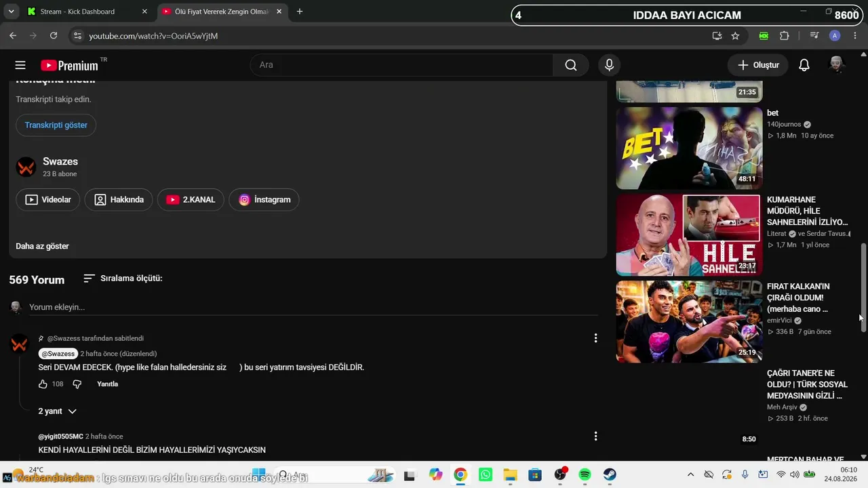868x488 pixels.
Task: Open the YouTube guide hamburger menu
Action: point(20,65)
